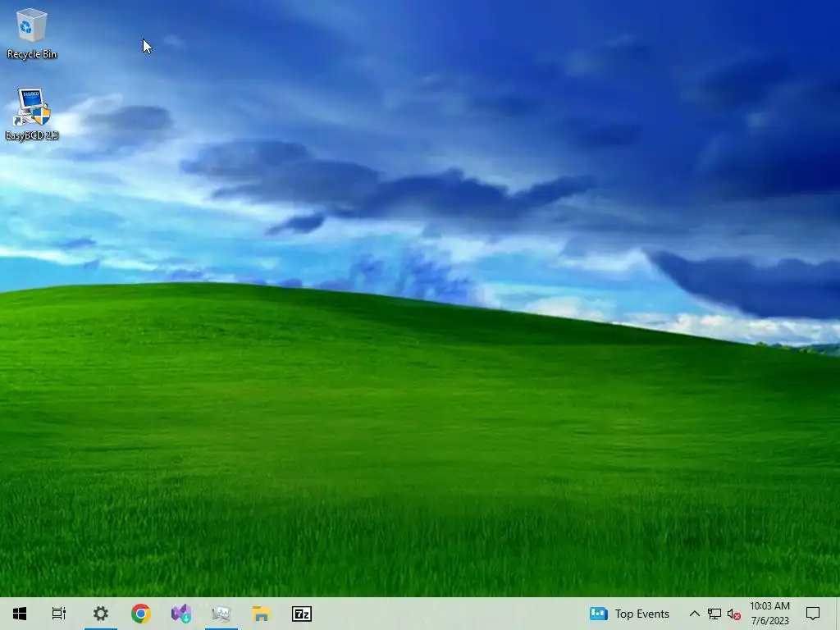Select the EasyBCD 2.3 desktop shortcut
Image resolution: width=840 pixels, height=630 pixels.
32,114
